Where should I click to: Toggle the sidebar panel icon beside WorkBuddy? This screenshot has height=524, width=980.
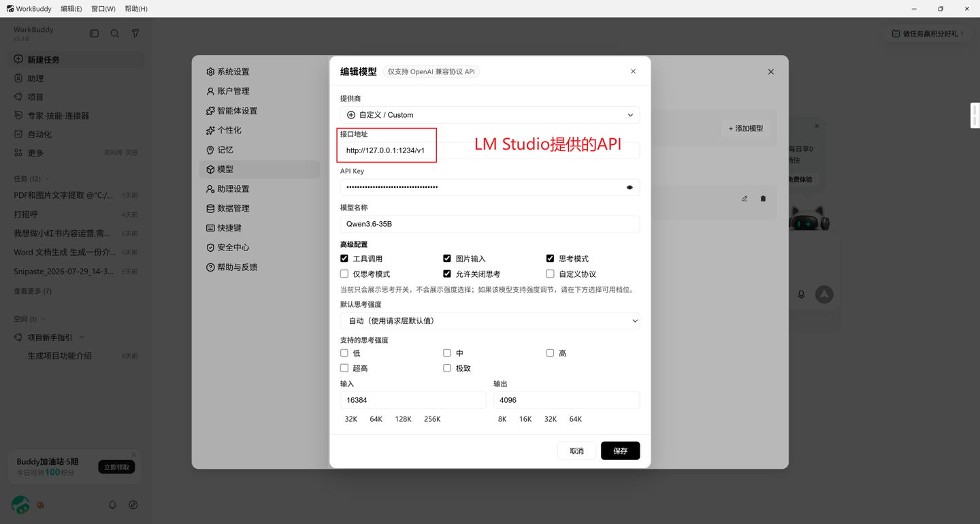click(95, 33)
